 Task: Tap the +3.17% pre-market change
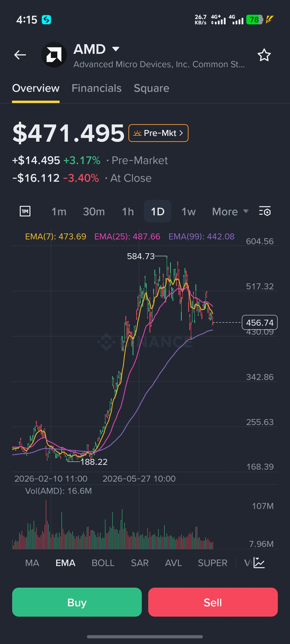tap(82, 160)
